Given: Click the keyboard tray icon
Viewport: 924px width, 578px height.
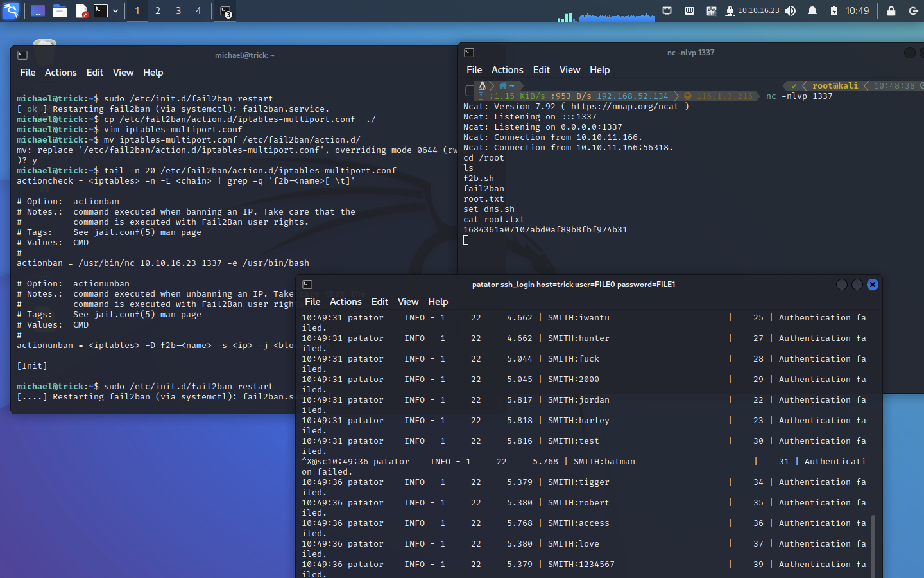Looking at the screenshot, I should (x=689, y=11).
